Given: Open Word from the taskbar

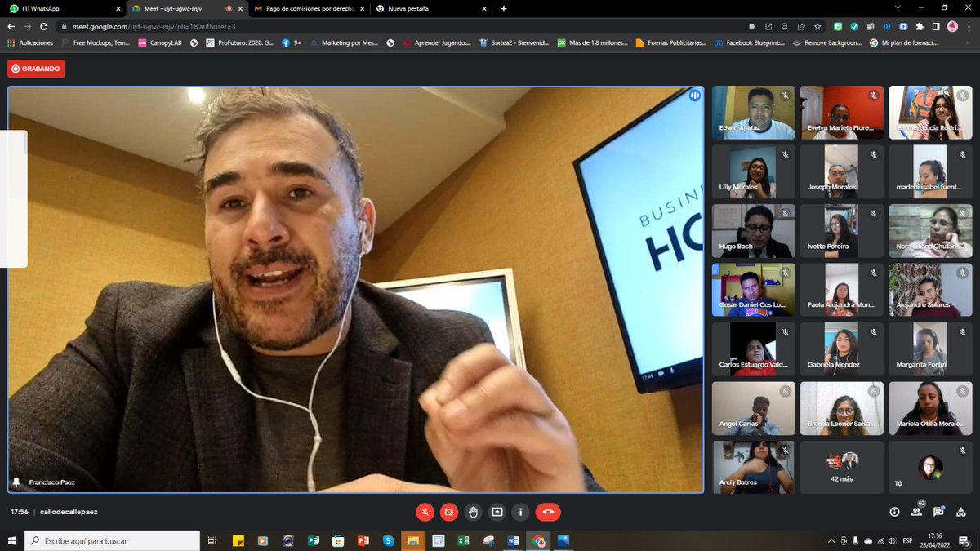Looking at the screenshot, I should pos(513,540).
